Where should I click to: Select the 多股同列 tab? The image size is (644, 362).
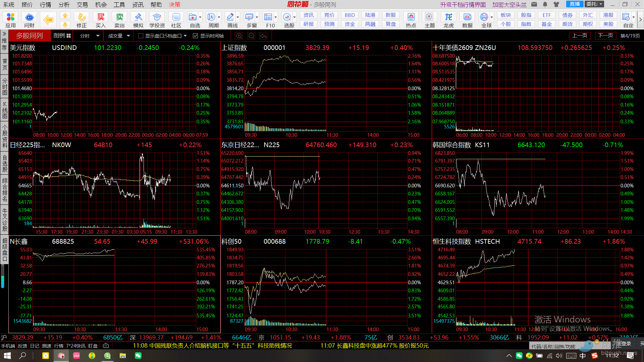click(30, 36)
